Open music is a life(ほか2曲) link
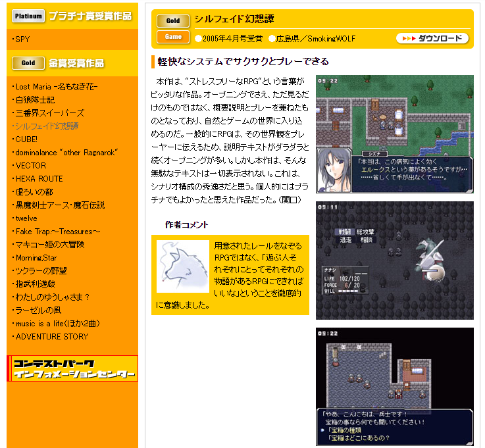The image size is (485, 448). coord(58,324)
